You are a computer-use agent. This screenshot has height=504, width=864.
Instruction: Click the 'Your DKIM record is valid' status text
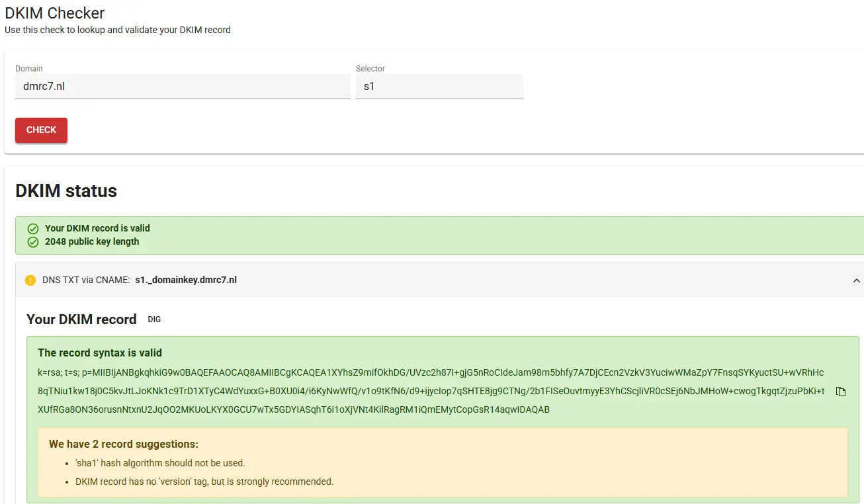point(97,228)
